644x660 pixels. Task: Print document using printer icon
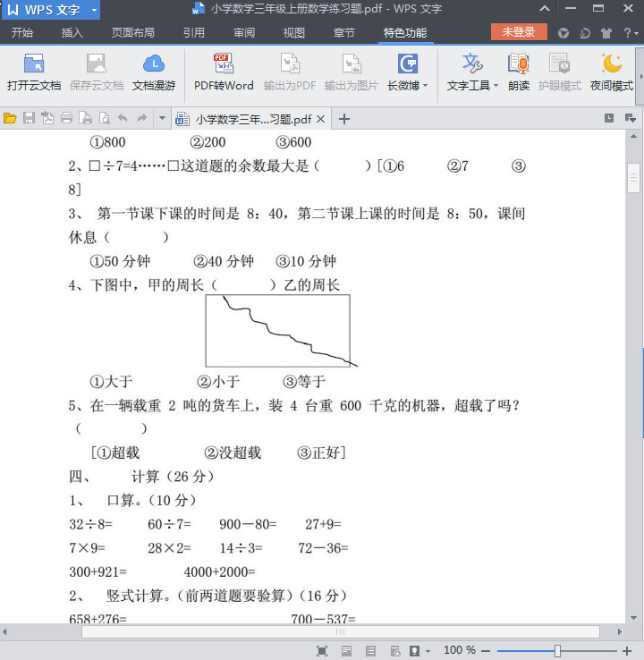(x=66, y=118)
